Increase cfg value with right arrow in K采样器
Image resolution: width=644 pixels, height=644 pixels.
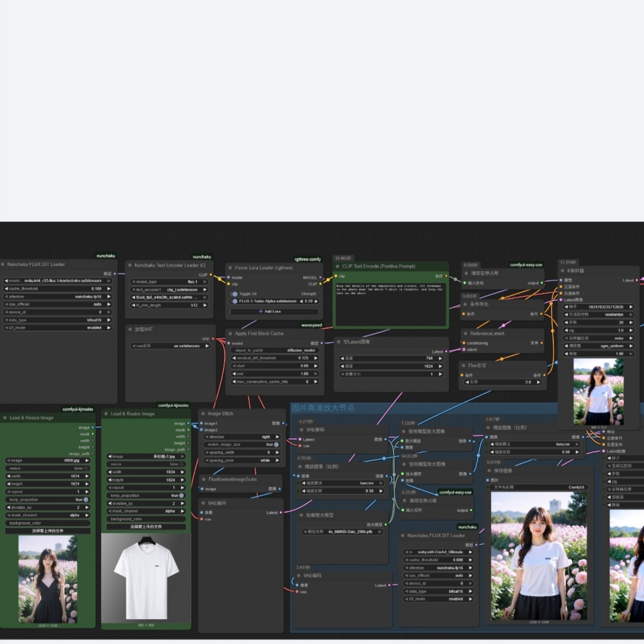coord(631,330)
